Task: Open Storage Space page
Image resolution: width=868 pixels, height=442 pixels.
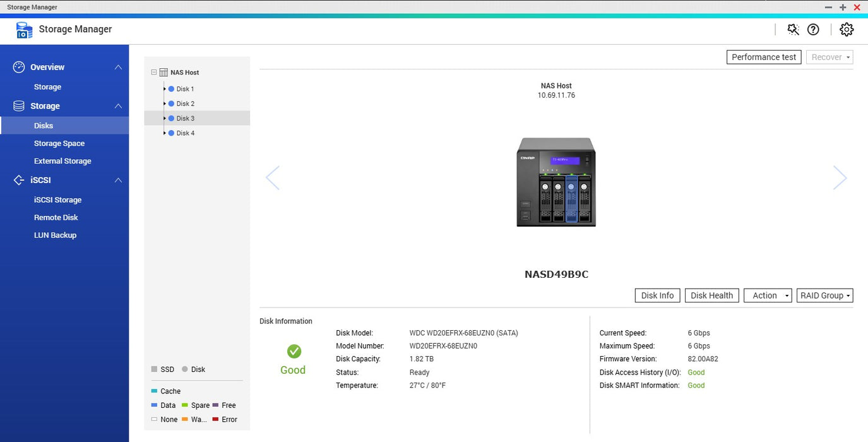Action: [59, 143]
